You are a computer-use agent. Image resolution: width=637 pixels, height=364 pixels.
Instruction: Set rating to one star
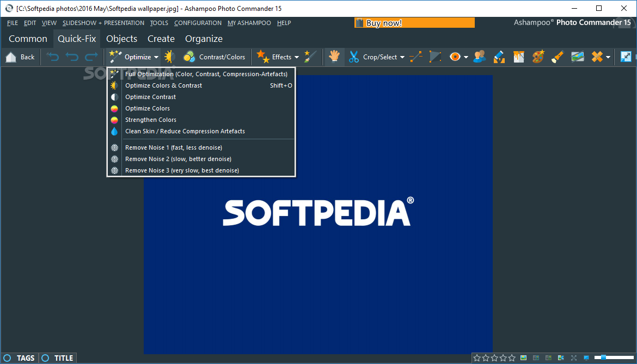click(477, 358)
